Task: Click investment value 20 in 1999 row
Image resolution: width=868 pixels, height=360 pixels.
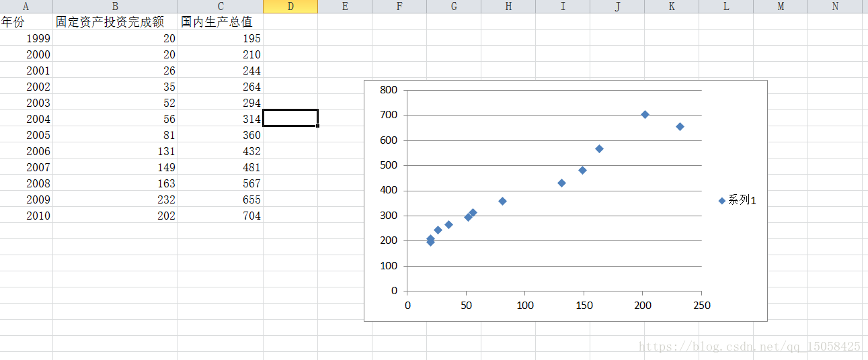Action: (115, 38)
